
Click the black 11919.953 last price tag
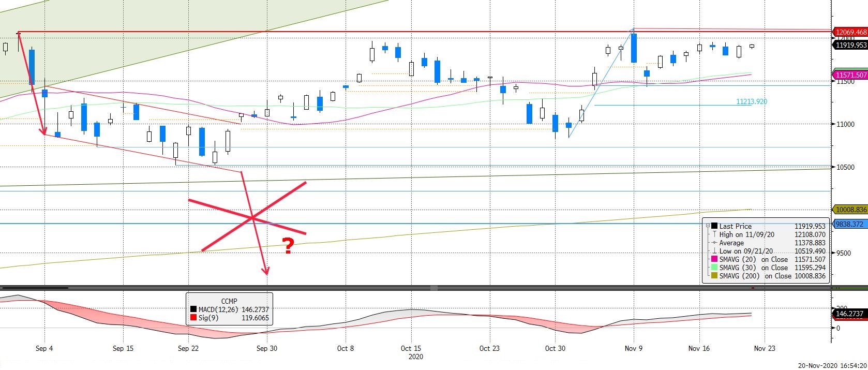850,45
